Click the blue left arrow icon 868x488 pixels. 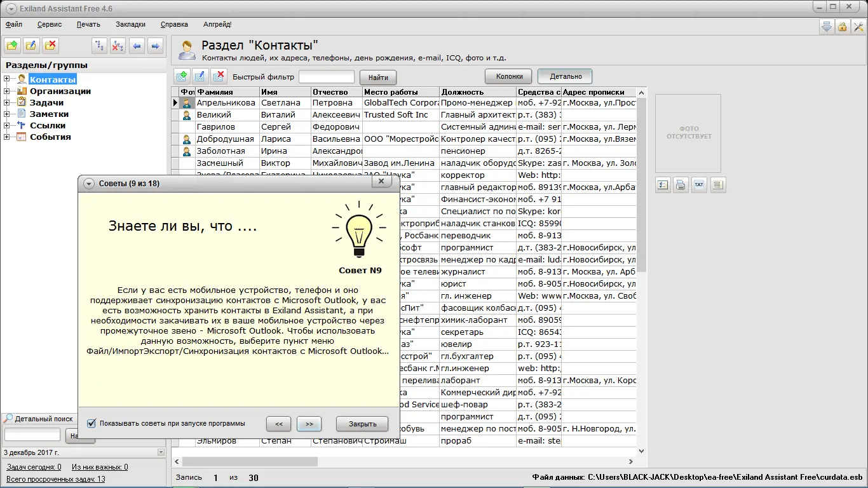pos(137,45)
